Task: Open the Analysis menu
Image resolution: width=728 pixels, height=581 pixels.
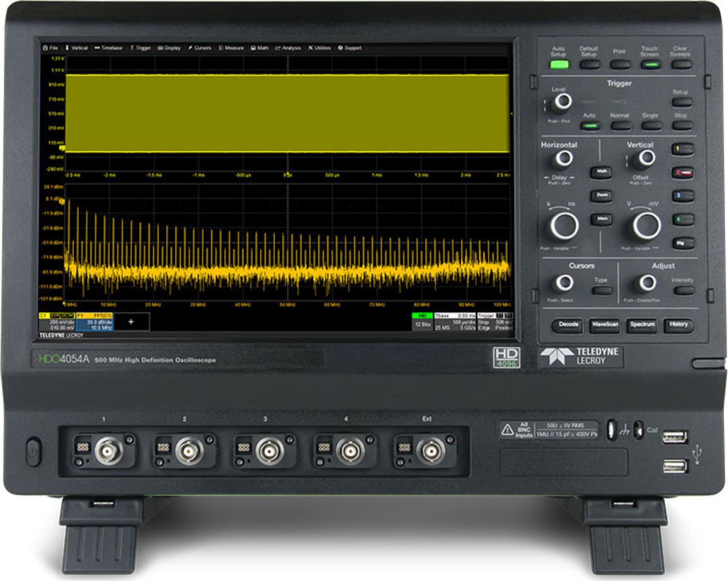Action: click(290, 47)
